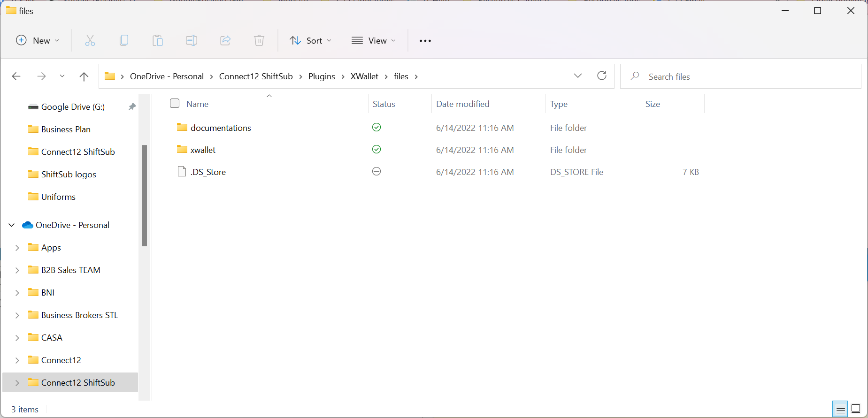Viewport: 868px width, 418px height.
Task: Click the Delete trash icon
Action: point(259,41)
